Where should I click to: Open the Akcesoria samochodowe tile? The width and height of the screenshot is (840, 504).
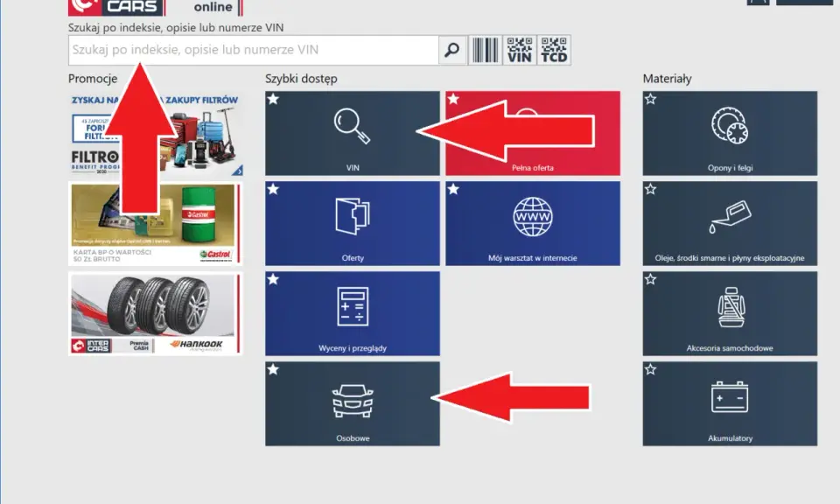(730, 313)
